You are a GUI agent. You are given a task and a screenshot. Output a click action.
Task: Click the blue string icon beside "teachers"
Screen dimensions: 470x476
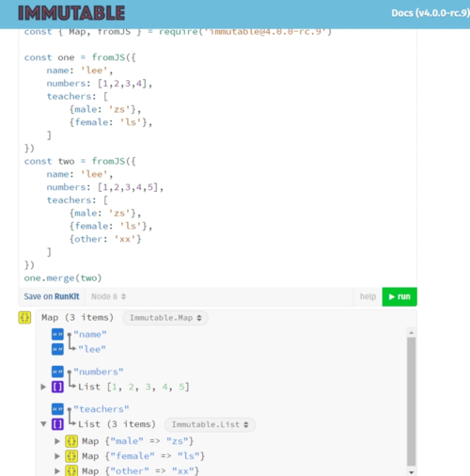tap(57, 409)
